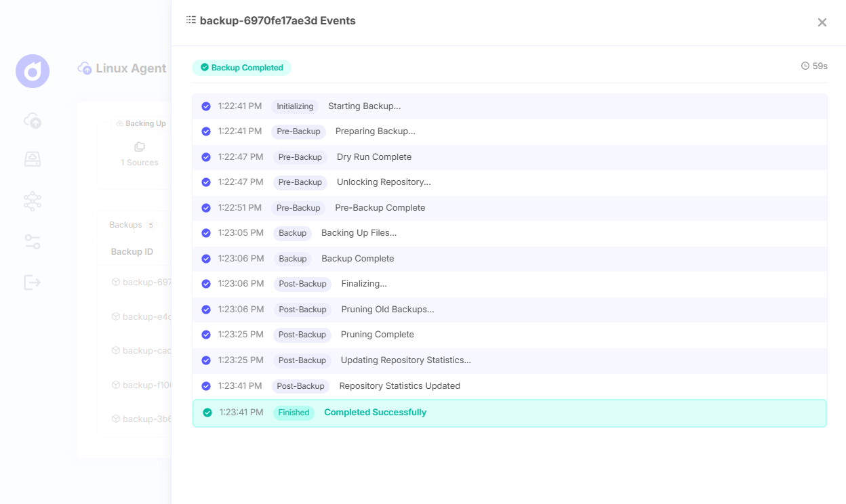Open the storage drive sidebar icon
This screenshot has height=504, width=846.
pos(33,159)
